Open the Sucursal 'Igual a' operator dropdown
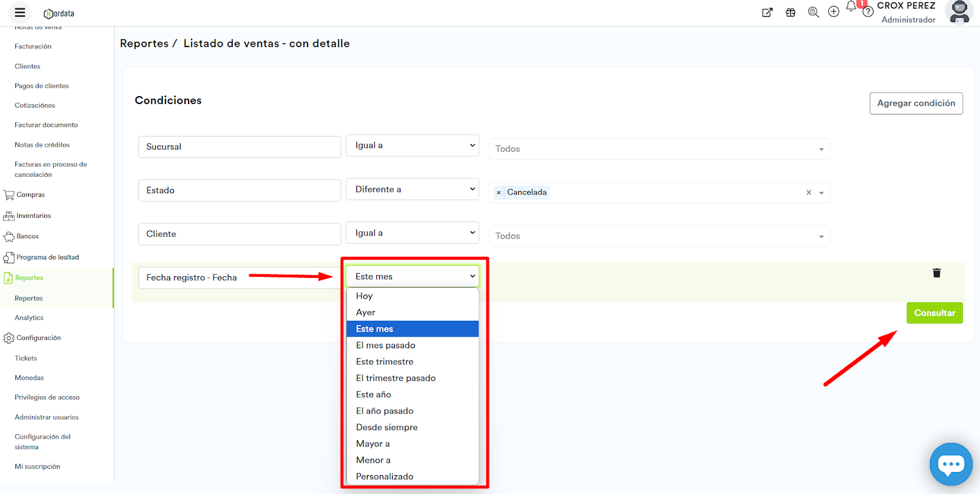Viewport: 980px width, 494px height. [x=412, y=146]
